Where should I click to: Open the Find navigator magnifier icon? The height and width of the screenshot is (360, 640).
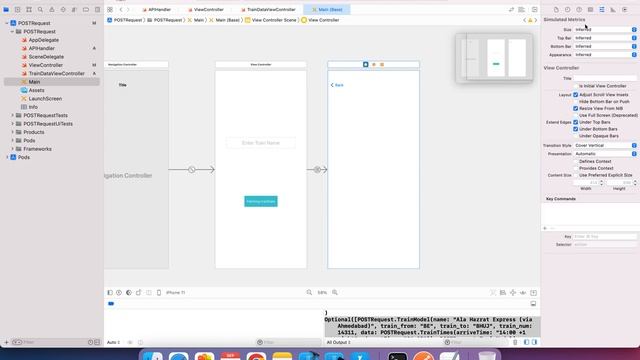(40, 9)
